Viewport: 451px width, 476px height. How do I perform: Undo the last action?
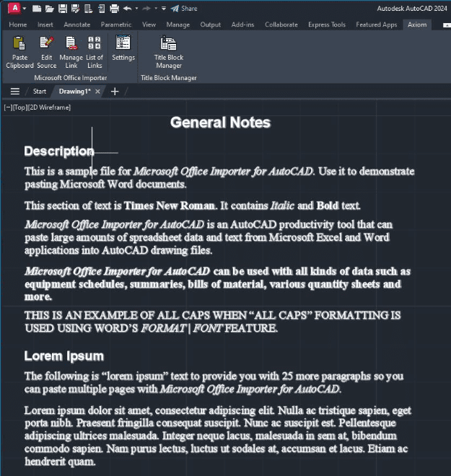[127, 9]
